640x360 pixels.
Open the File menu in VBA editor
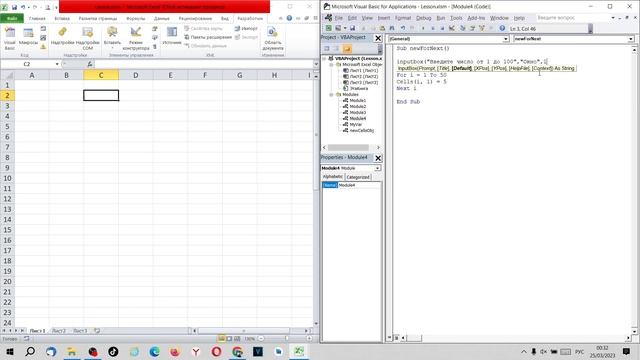coord(339,18)
